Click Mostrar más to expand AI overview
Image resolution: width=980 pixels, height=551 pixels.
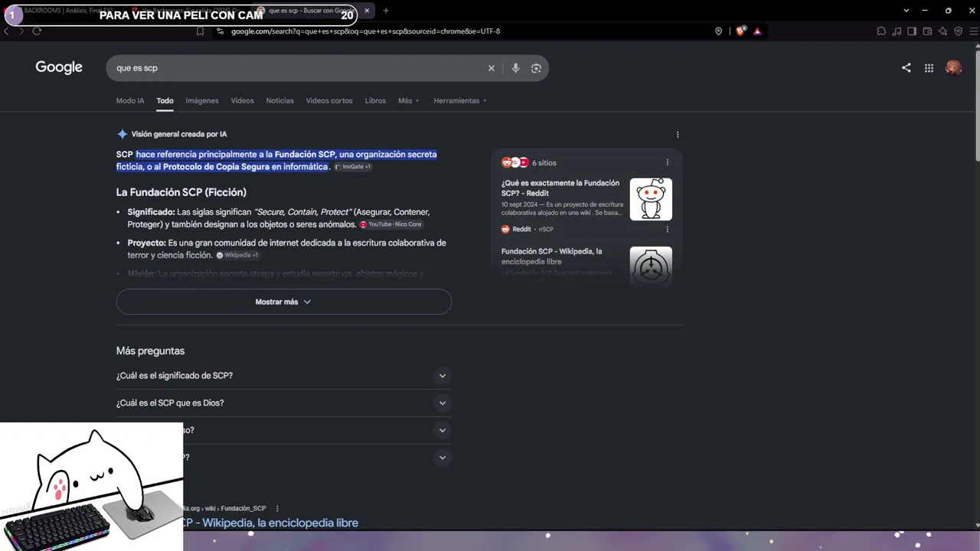(x=284, y=302)
